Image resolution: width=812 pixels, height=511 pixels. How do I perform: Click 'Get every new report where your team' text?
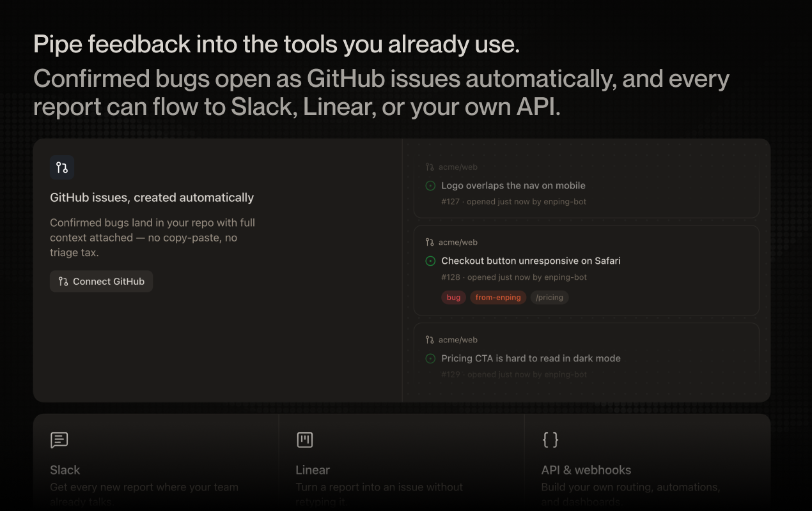pyautogui.click(x=144, y=487)
